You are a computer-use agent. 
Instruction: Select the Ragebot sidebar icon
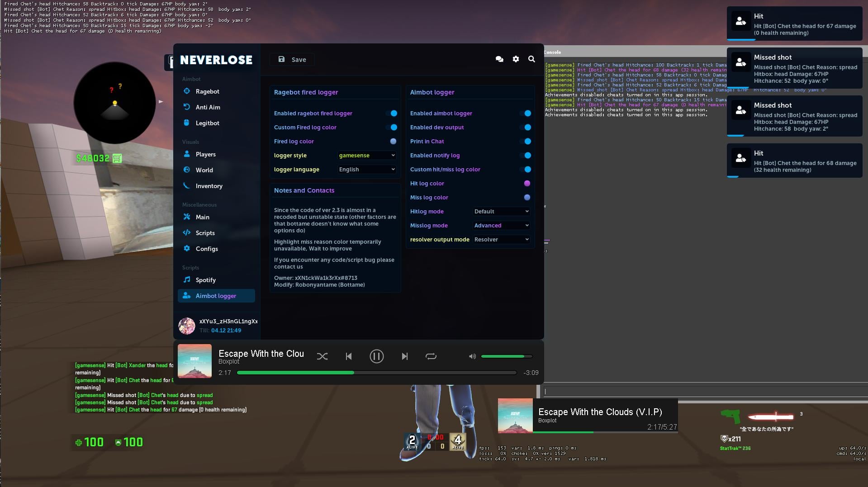coord(187,91)
